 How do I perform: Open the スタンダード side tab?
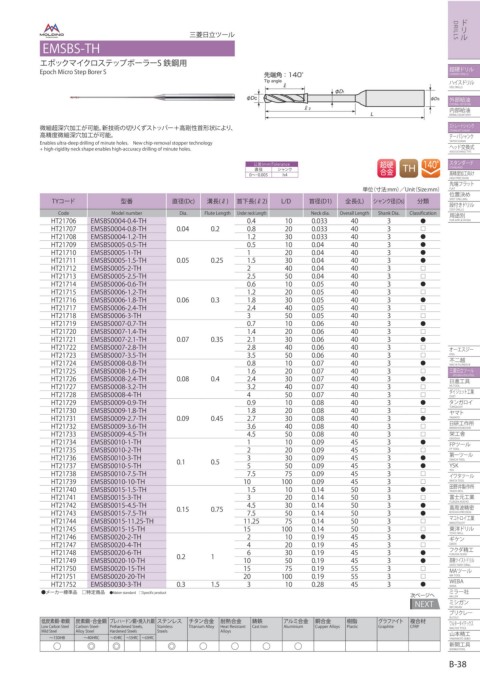pyautogui.click(x=463, y=164)
